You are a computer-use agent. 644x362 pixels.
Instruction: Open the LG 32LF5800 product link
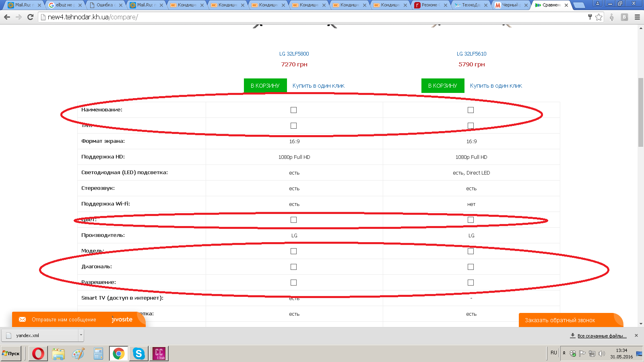click(294, 54)
